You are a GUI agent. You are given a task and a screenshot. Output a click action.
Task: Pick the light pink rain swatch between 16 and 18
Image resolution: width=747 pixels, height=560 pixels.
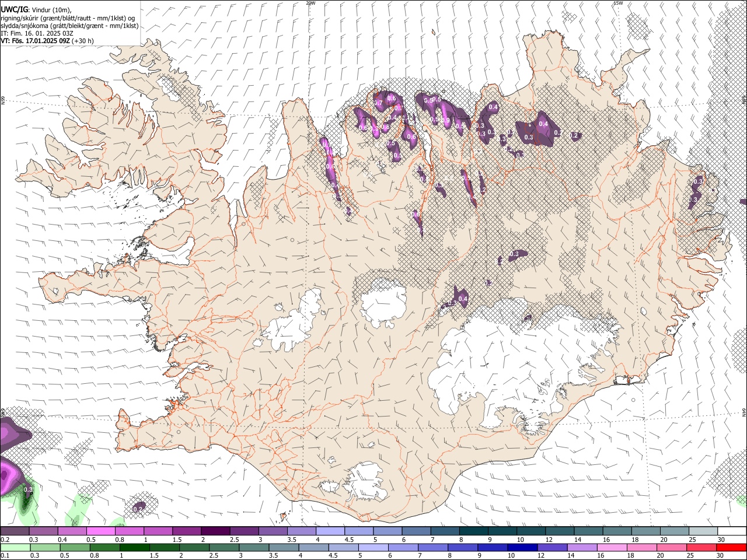[x=612, y=547]
